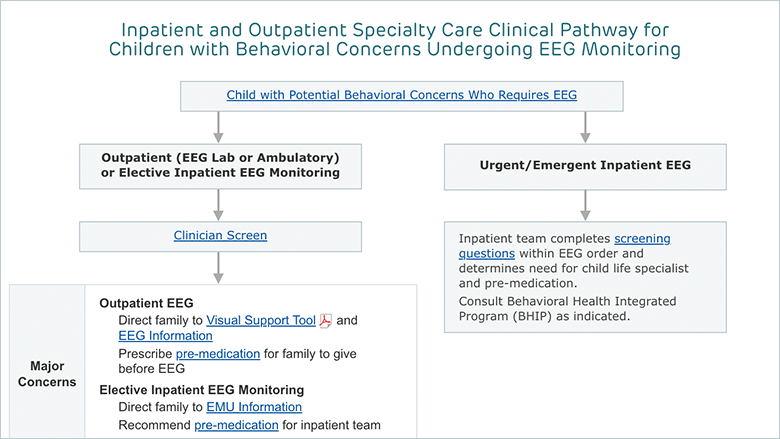Click arrow pointing to Outpatient EEG Monitoring box
Screen dimensions: 780x439
point(218,127)
